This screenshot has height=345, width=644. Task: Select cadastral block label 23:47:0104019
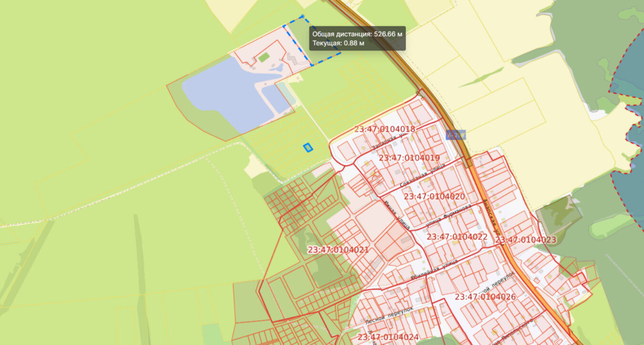(409, 157)
